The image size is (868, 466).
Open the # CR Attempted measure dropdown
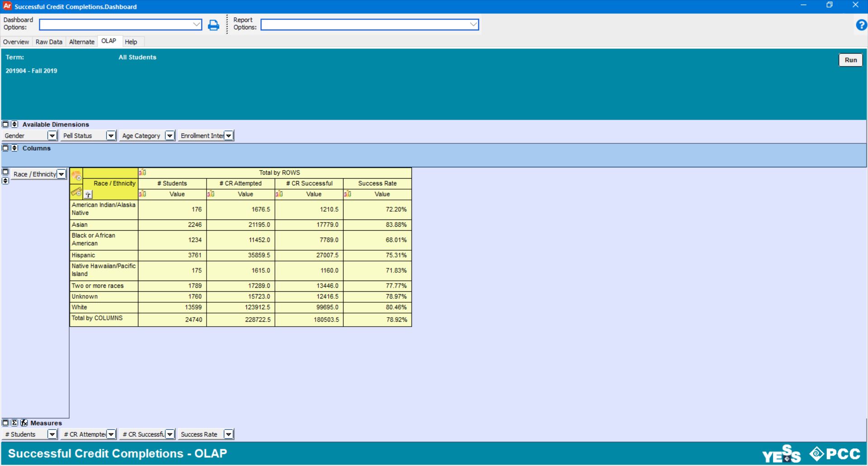point(111,434)
